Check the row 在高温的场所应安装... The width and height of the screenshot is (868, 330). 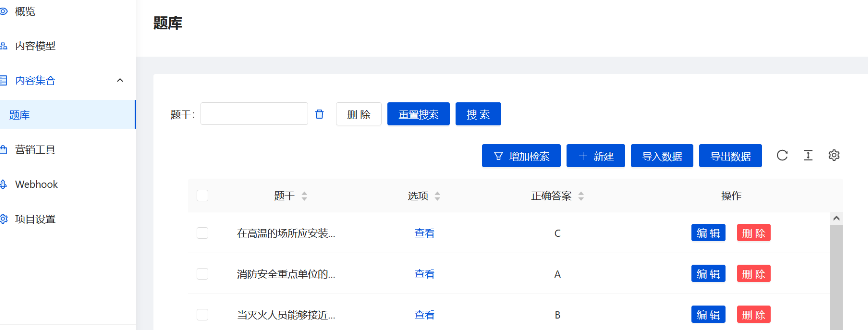202,233
